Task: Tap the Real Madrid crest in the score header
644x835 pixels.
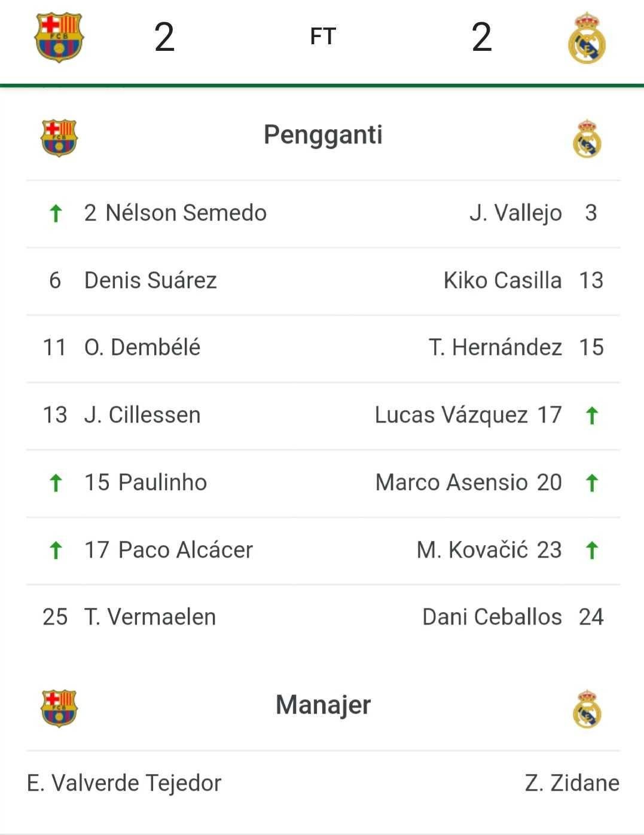Action: point(587,38)
